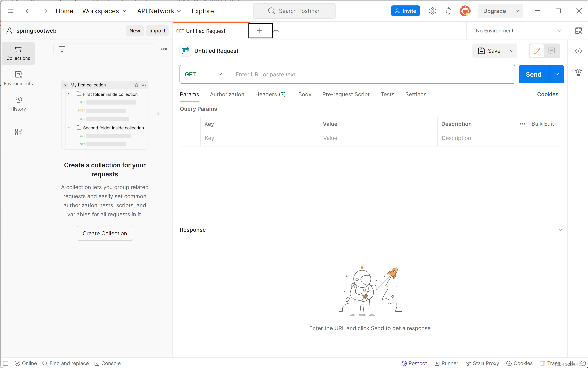Click the Create Collection button
This screenshot has width=588, height=368.
pyautogui.click(x=105, y=233)
